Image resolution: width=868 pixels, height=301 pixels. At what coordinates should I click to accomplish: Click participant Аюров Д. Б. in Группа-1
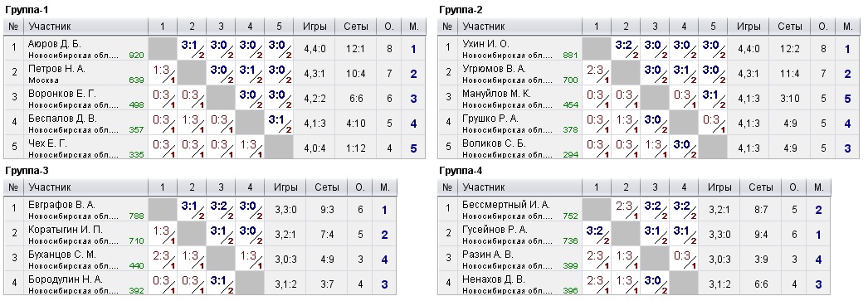click(54, 44)
